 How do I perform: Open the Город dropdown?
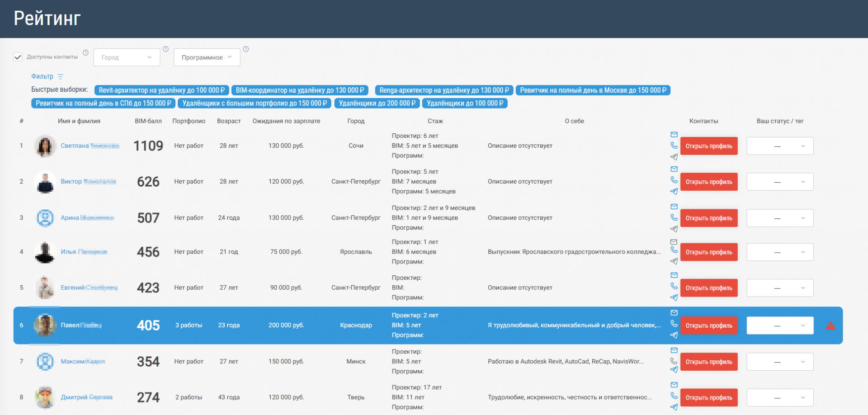tap(127, 57)
